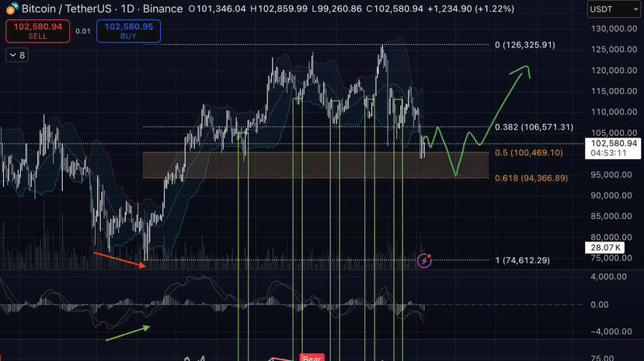Click the 90,000.00 price axis label
644x361 pixels.
pyautogui.click(x=614, y=196)
